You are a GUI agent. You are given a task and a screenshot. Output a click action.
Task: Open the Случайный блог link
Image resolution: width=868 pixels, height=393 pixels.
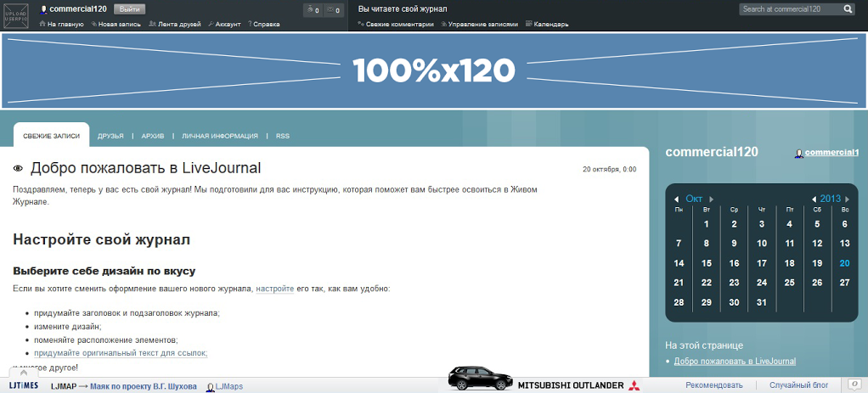798,385
